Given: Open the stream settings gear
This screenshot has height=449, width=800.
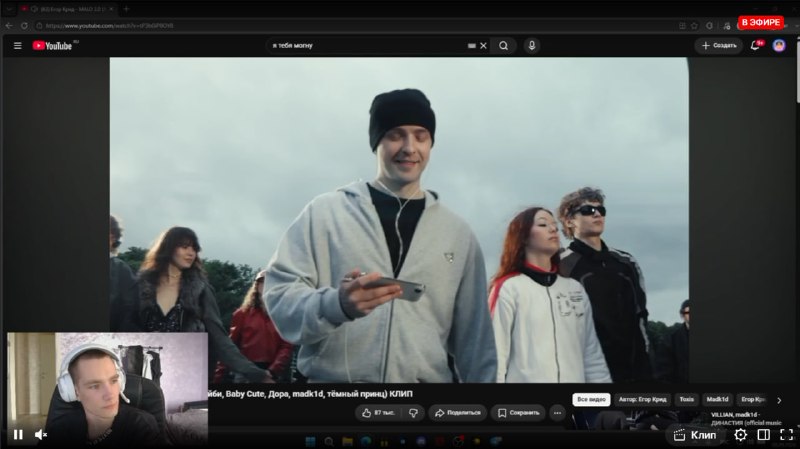Looking at the screenshot, I should click(740, 435).
